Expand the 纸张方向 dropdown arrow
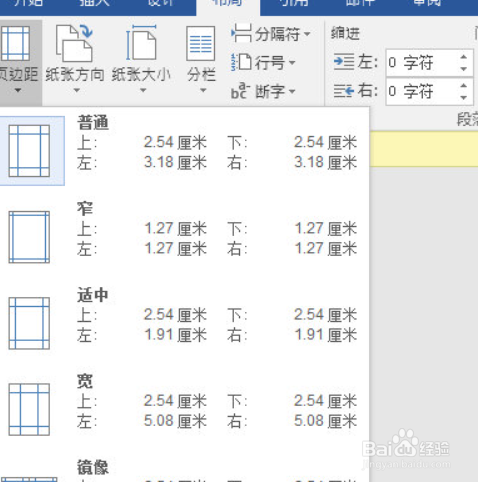The height and width of the screenshot is (482, 479). click(x=76, y=90)
